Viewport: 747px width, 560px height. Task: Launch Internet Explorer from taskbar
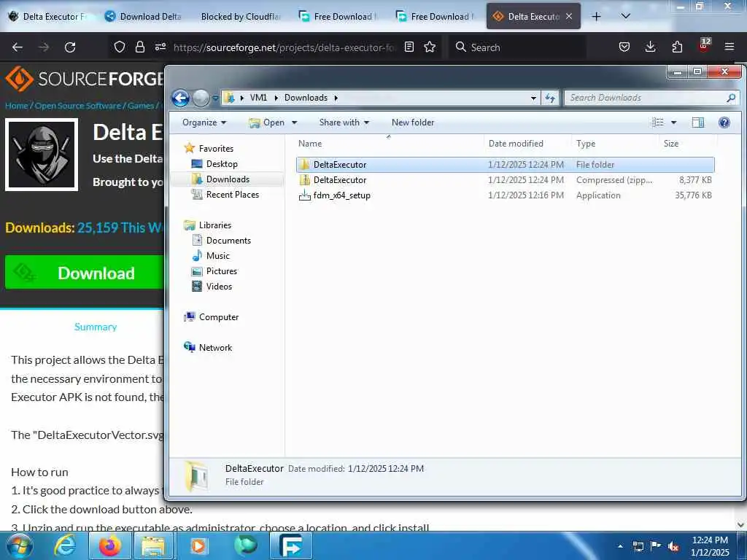pyautogui.click(x=64, y=545)
